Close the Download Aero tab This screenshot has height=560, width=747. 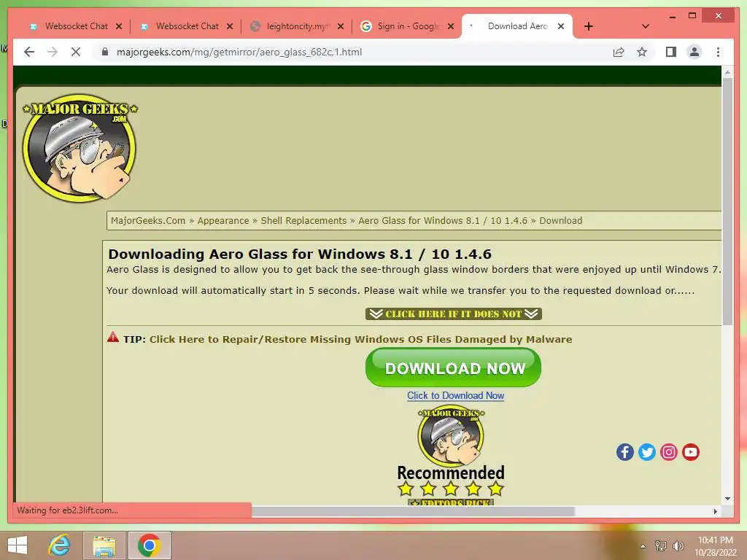click(561, 26)
